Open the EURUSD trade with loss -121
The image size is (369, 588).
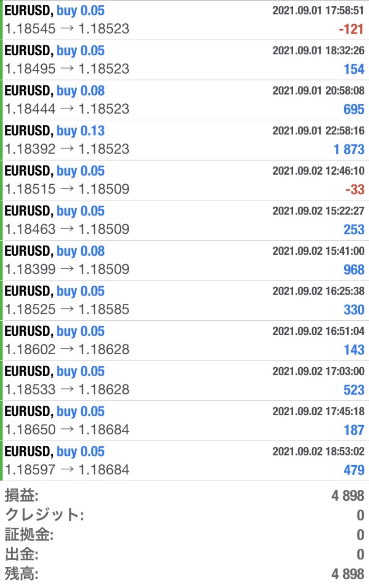click(x=184, y=20)
